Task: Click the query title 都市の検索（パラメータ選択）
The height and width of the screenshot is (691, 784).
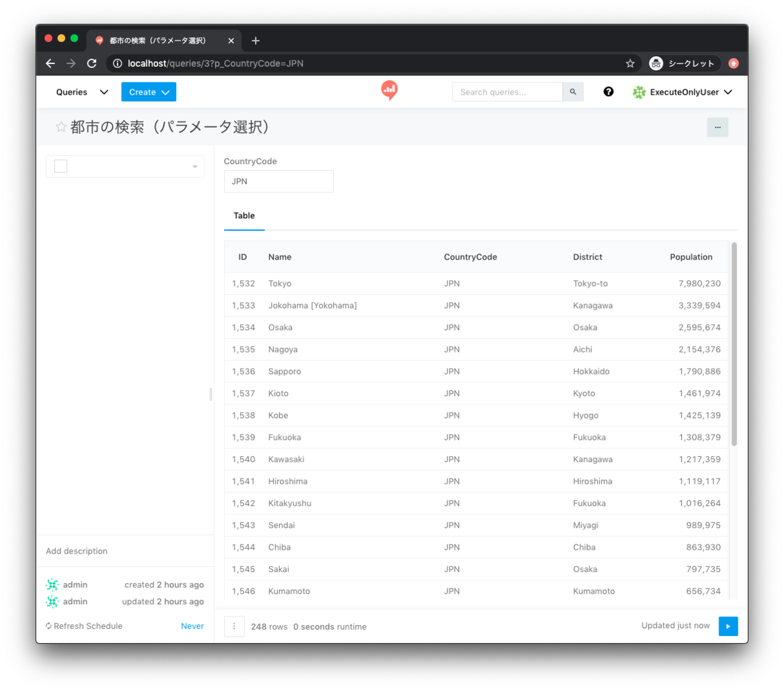Action: tap(171, 127)
